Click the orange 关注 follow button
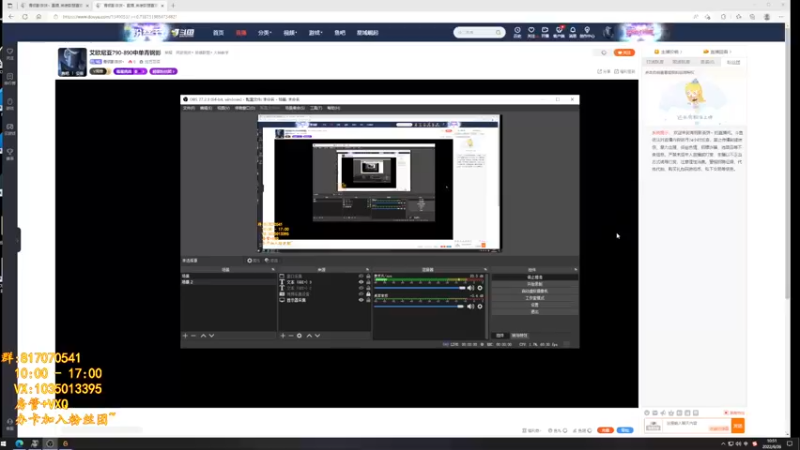Viewport: 800px width, 450px height. (x=624, y=53)
